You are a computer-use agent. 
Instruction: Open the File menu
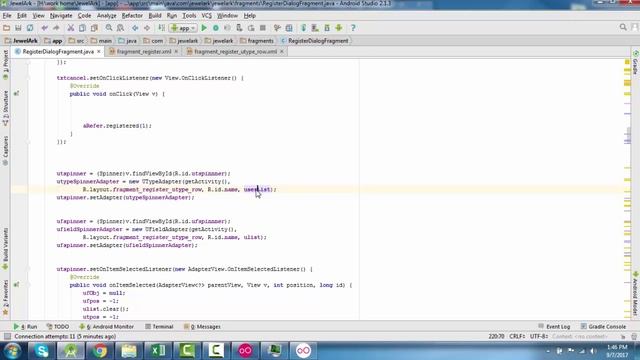coord(7,16)
